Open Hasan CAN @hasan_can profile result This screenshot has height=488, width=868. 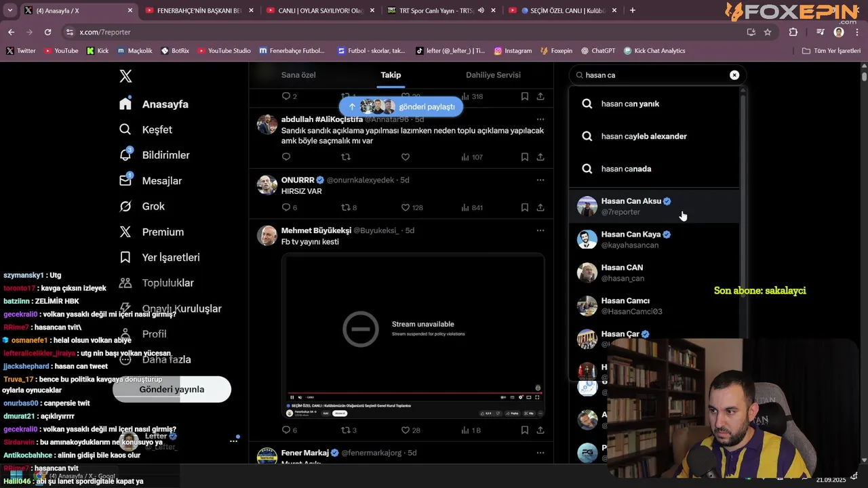pyautogui.click(x=654, y=272)
